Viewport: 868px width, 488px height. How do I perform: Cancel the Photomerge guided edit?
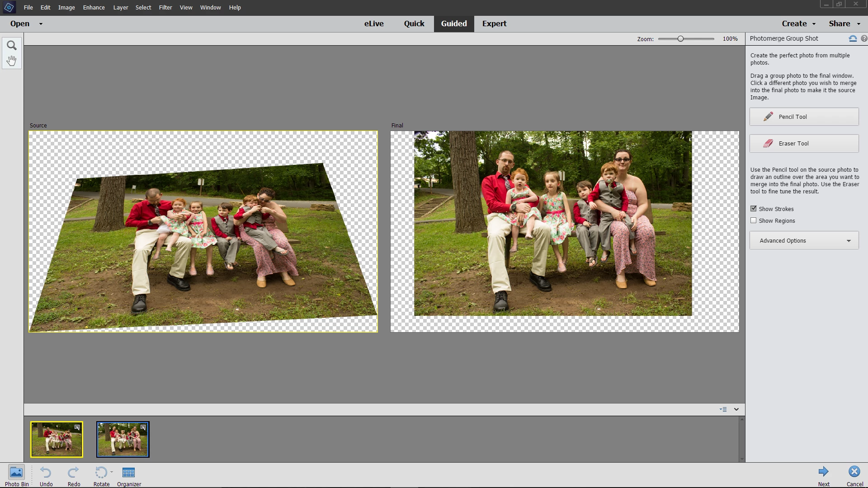[854, 472]
